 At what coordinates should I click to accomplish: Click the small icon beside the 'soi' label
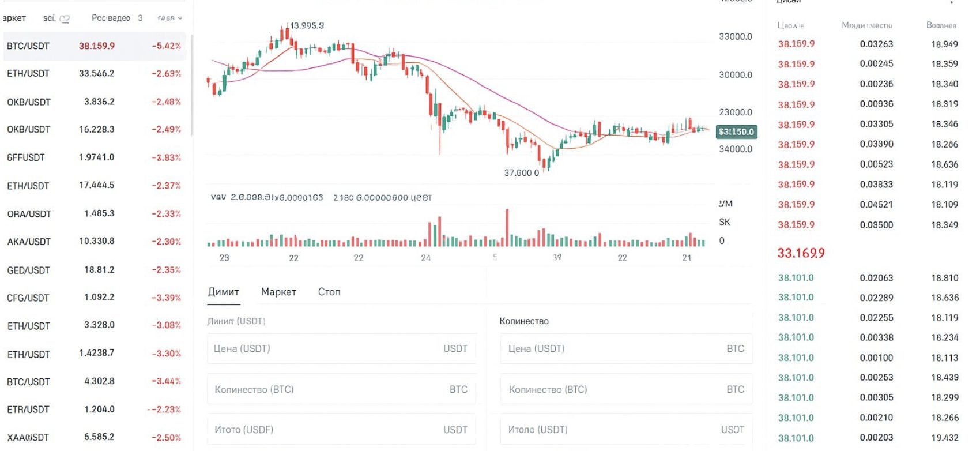[x=65, y=19]
